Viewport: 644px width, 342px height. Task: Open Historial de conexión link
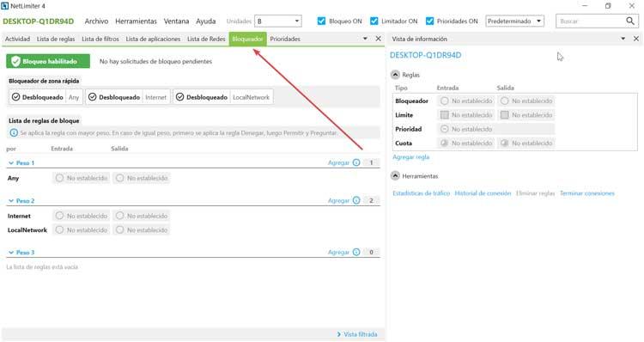483,193
